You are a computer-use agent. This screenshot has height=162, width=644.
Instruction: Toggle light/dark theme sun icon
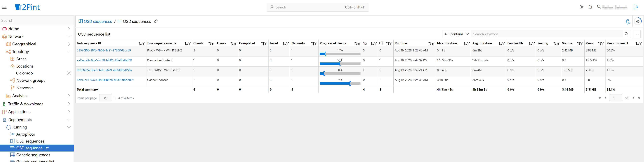click(x=582, y=7)
